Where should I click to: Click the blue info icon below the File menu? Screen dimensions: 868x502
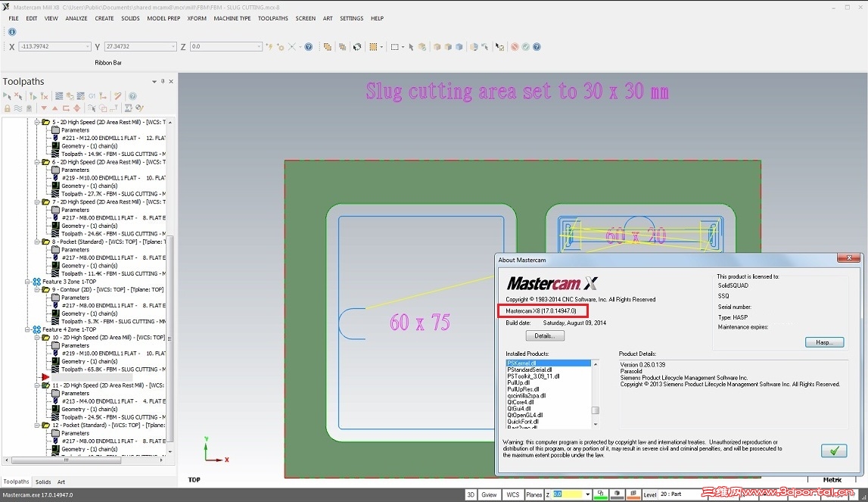tap(12, 32)
